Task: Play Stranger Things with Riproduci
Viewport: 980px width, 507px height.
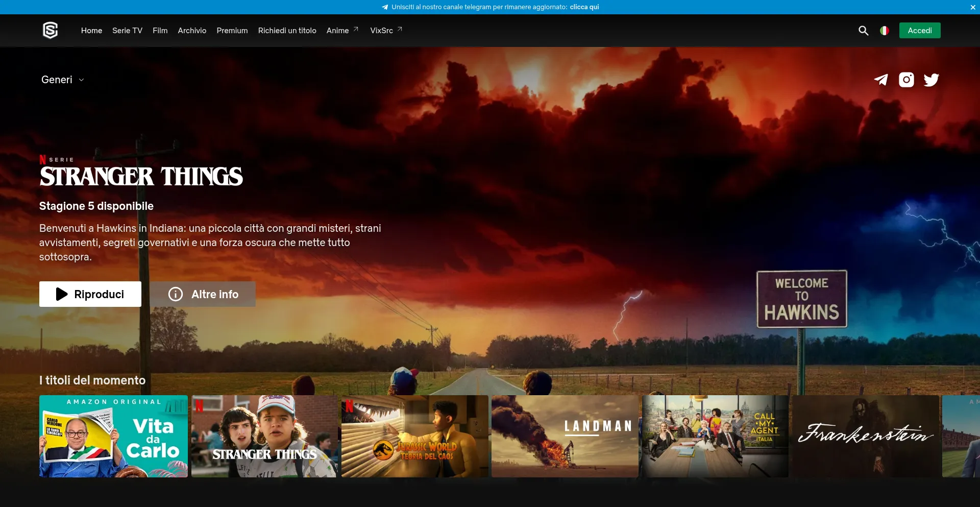Action: pos(90,294)
